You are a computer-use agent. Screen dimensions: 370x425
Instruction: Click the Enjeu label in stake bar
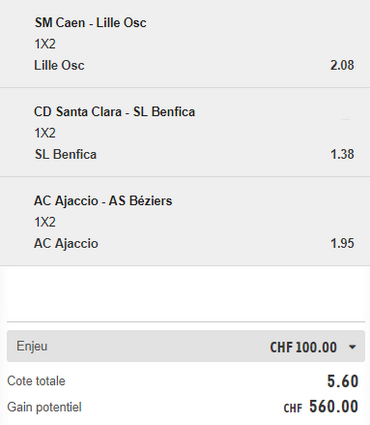[32, 346]
